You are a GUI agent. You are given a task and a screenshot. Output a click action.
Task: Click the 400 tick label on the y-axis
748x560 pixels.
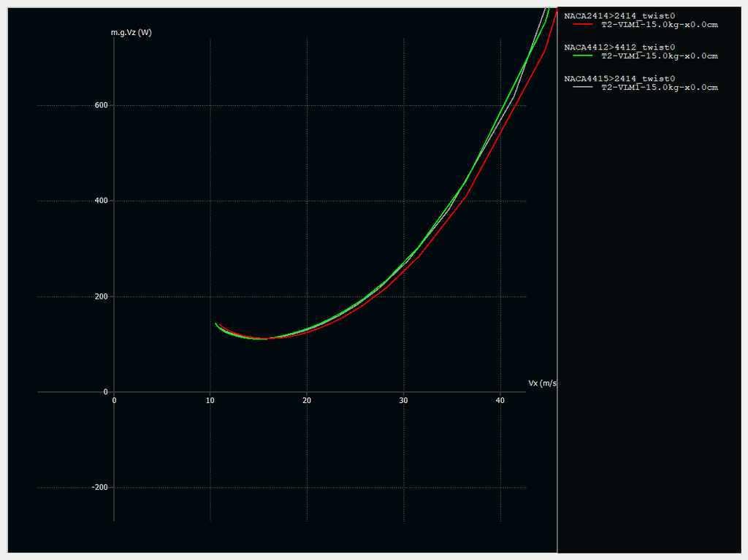pos(101,201)
